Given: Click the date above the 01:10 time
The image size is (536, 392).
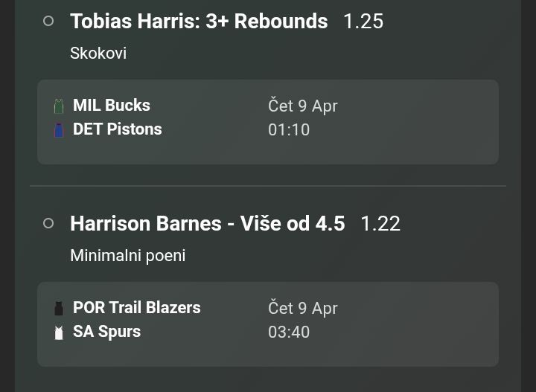Looking at the screenshot, I should (303, 106).
